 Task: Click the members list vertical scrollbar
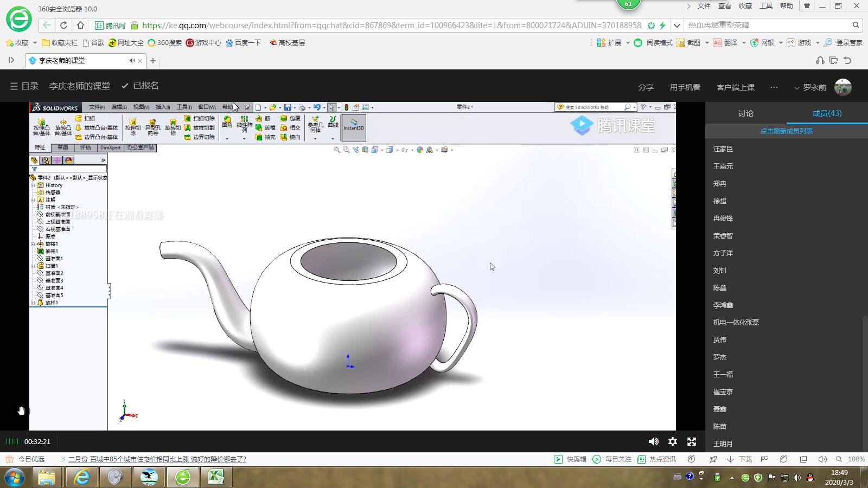pos(865,380)
